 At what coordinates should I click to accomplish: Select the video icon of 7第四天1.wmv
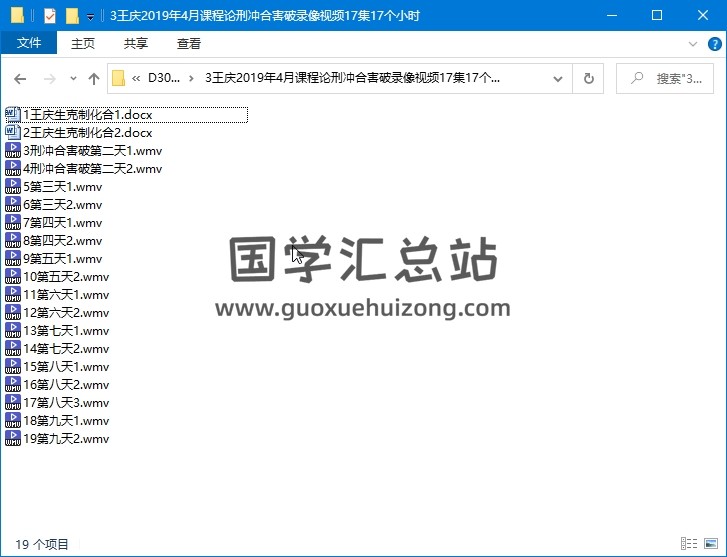coord(13,223)
